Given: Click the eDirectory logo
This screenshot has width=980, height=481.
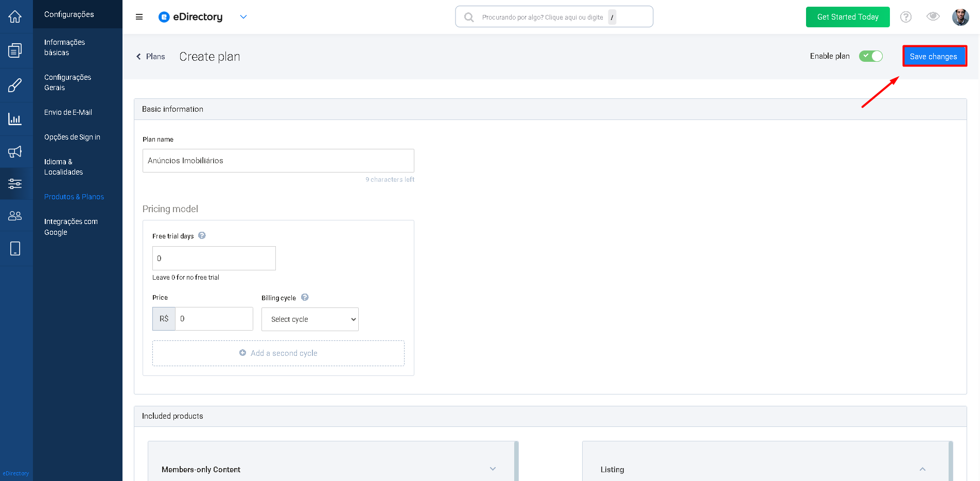Looking at the screenshot, I should 191,17.
